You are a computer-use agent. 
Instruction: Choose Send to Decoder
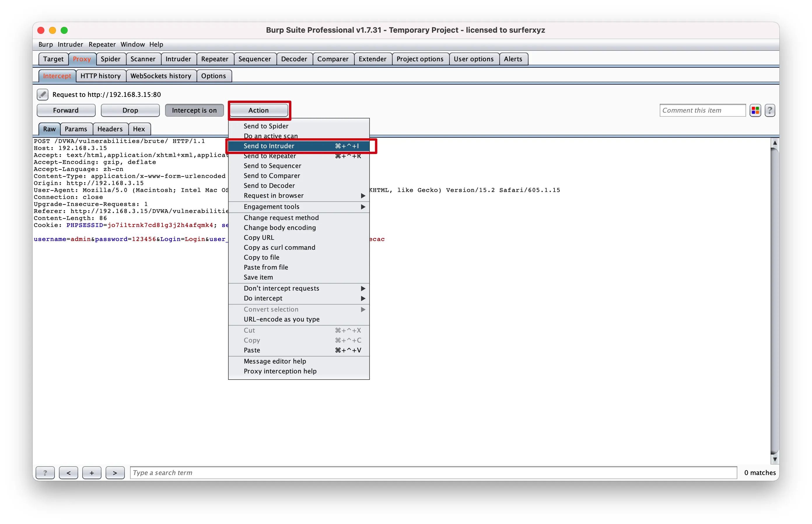pos(299,186)
